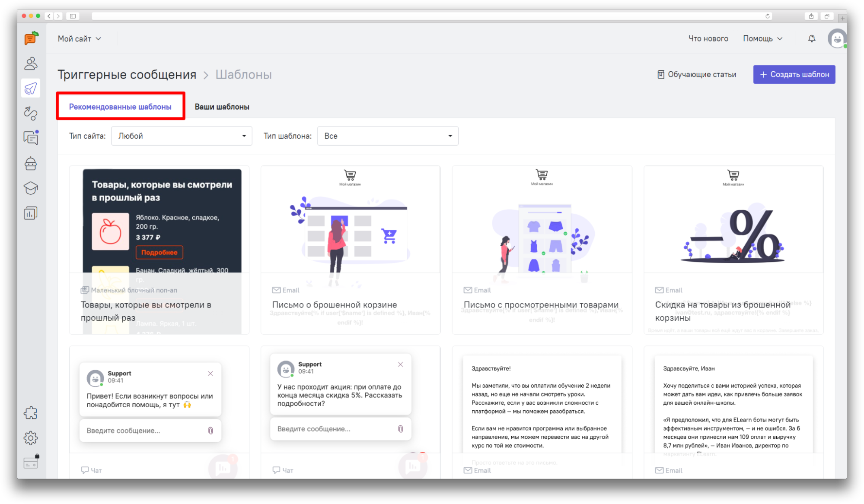The width and height of the screenshot is (864, 504).
Task: Expand the 'Тип сайта' dropdown
Action: coord(182,136)
